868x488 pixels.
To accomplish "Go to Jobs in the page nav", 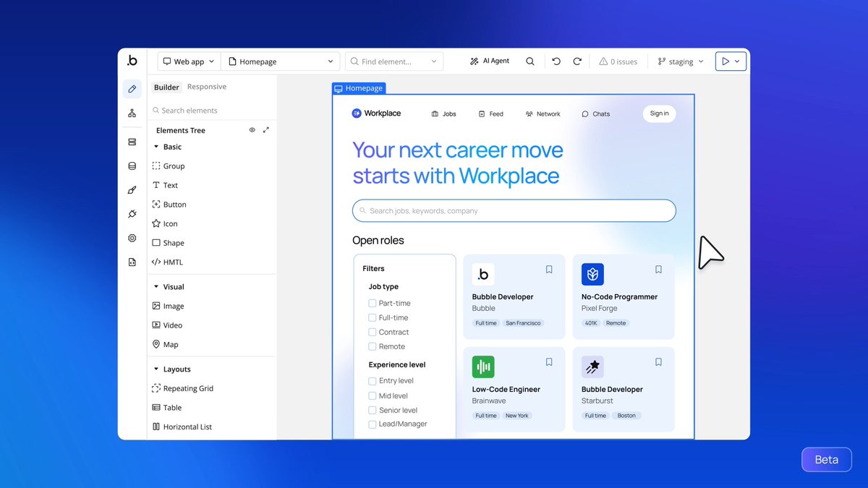I will coord(443,114).
